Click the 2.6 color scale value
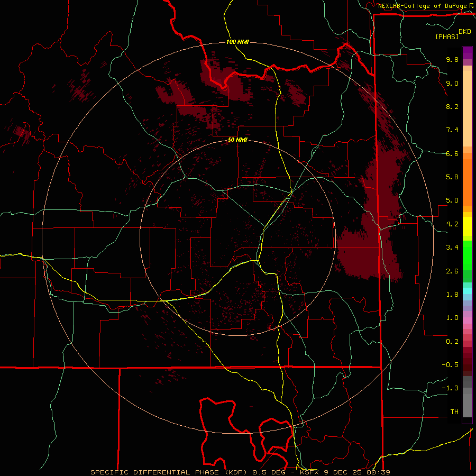The image size is (476, 476). click(x=452, y=271)
